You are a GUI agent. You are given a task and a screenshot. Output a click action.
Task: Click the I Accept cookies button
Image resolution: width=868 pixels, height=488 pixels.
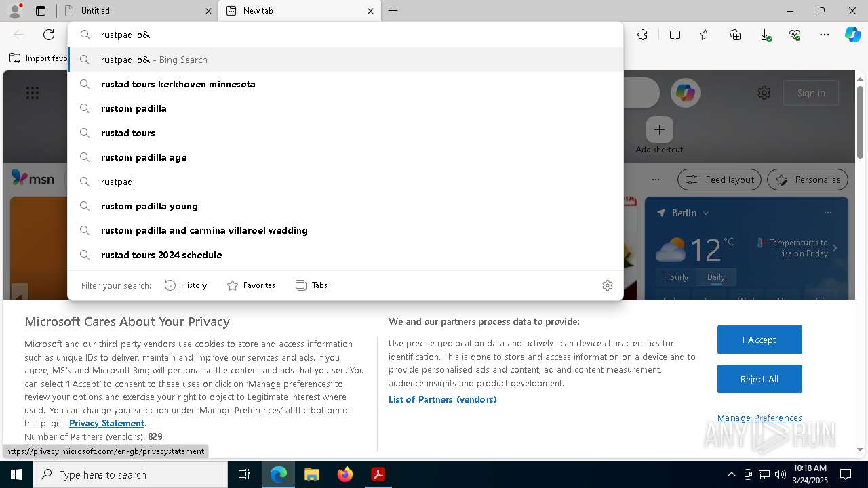coord(759,340)
